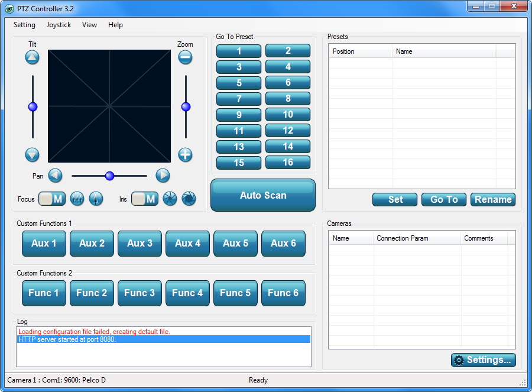This screenshot has height=392, width=532.
Task: Start Auto Scan
Action: tap(263, 195)
